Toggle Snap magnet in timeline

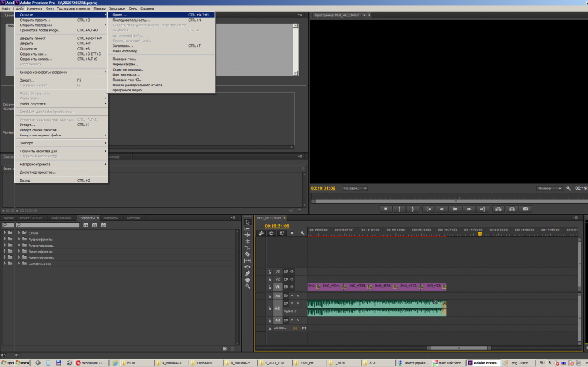tap(272, 233)
